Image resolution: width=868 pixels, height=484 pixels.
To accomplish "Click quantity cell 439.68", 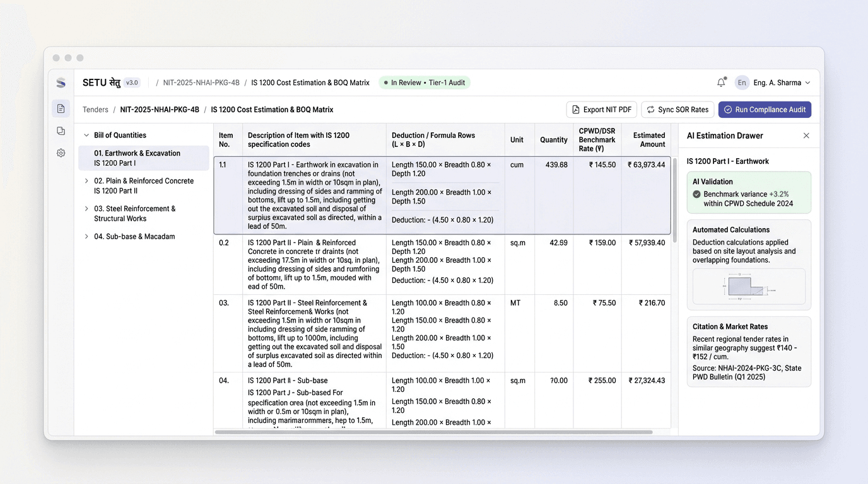I will [556, 165].
